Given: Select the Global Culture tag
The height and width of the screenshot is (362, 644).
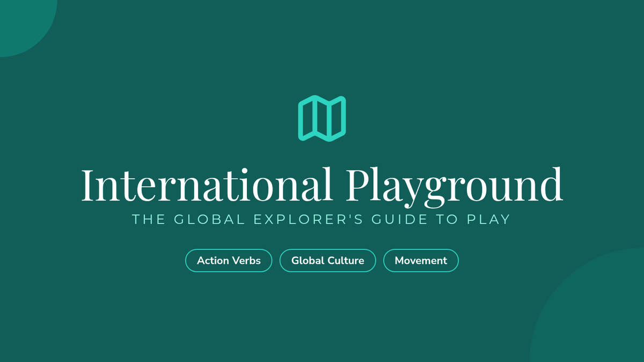Looking at the screenshot, I should 328,261.
